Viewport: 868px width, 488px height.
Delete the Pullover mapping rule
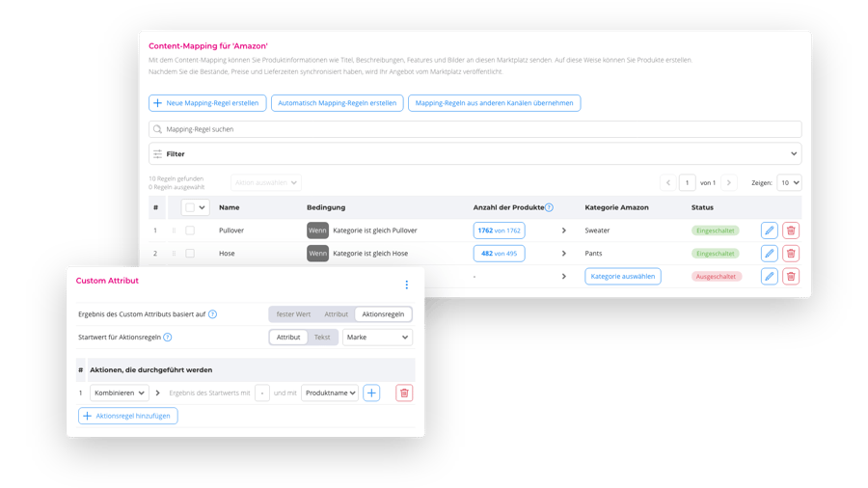tap(791, 230)
